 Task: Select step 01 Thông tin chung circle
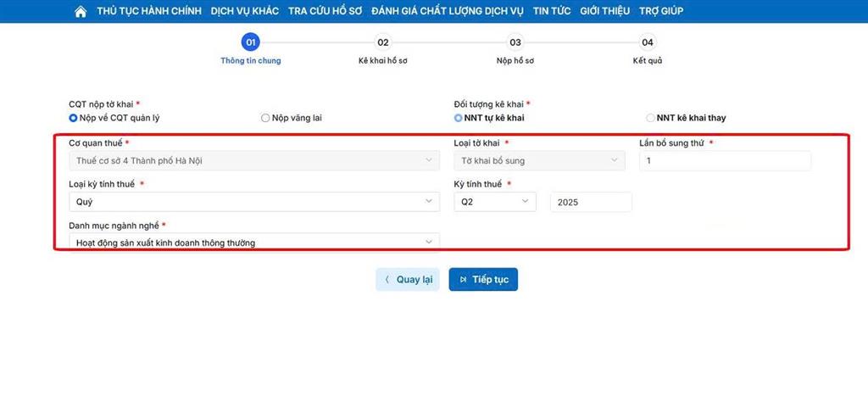(250, 42)
